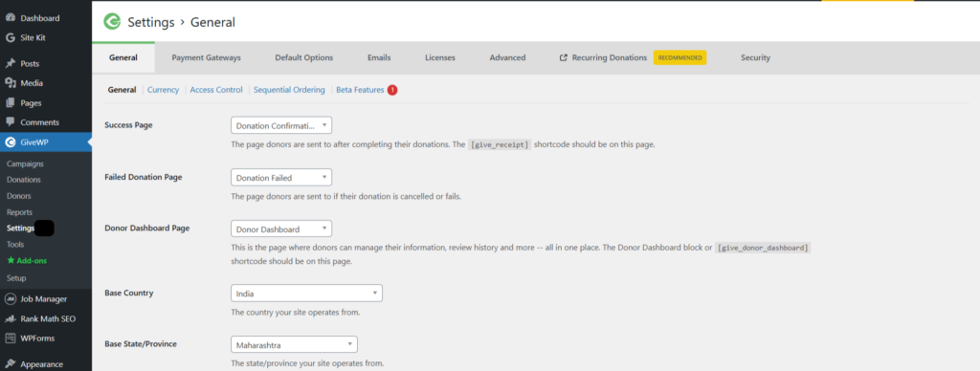Expand the Base State/Province dropdown
The height and width of the screenshot is (371, 980).
point(294,344)
